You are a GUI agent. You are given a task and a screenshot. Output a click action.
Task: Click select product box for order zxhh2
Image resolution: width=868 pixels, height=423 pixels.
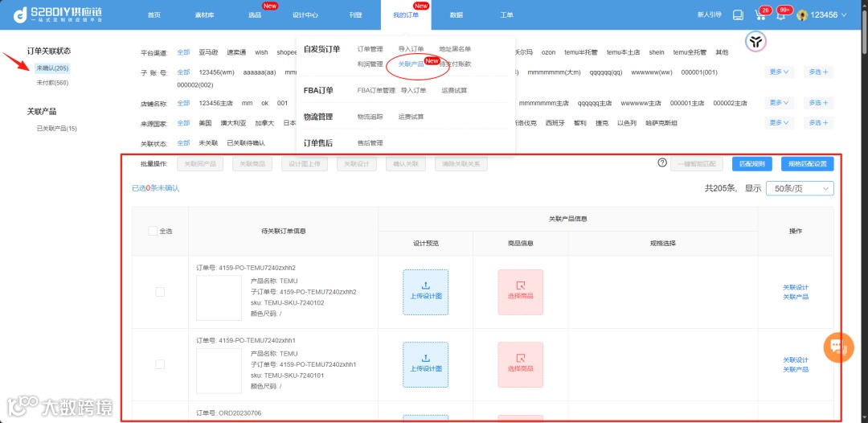coord(520,292)
